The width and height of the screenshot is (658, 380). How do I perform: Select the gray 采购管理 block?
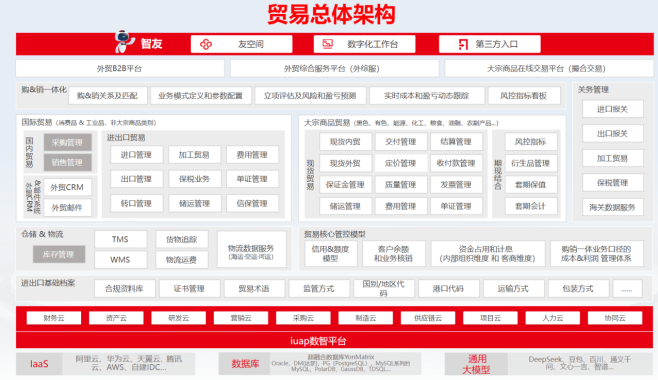coord(68,143)
